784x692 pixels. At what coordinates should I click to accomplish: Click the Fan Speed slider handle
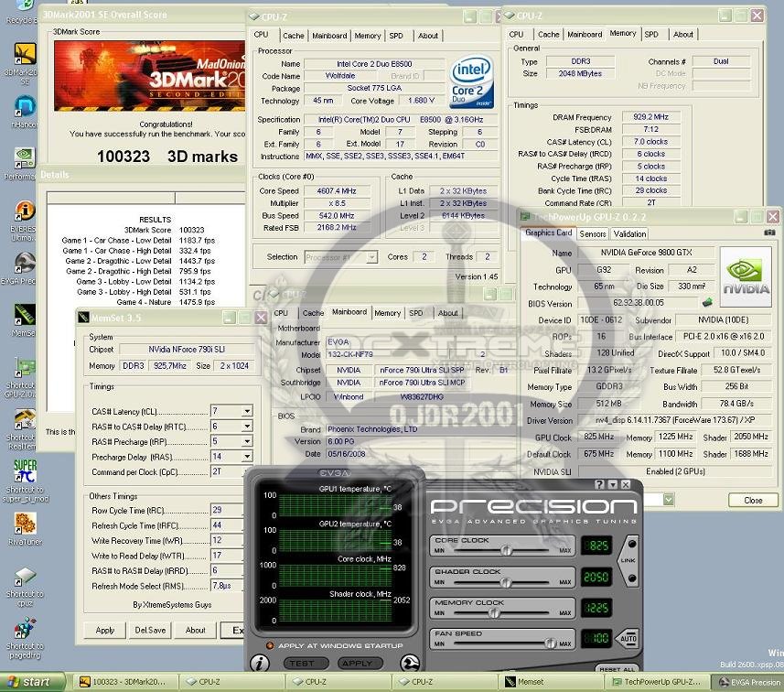(550, 643)
